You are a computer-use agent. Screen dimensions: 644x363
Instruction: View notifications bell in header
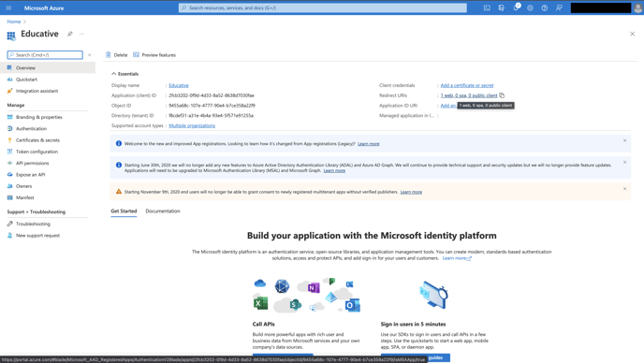[x=516, y=7]
